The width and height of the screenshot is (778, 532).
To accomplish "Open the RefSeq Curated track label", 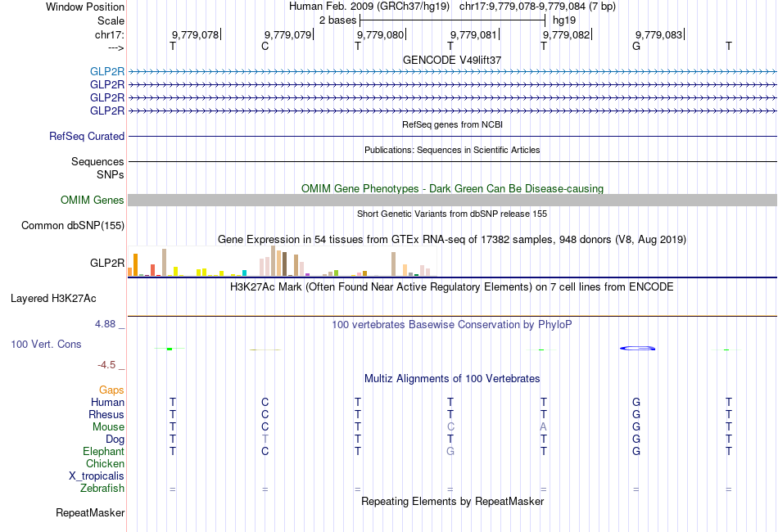I will point(86,137).
